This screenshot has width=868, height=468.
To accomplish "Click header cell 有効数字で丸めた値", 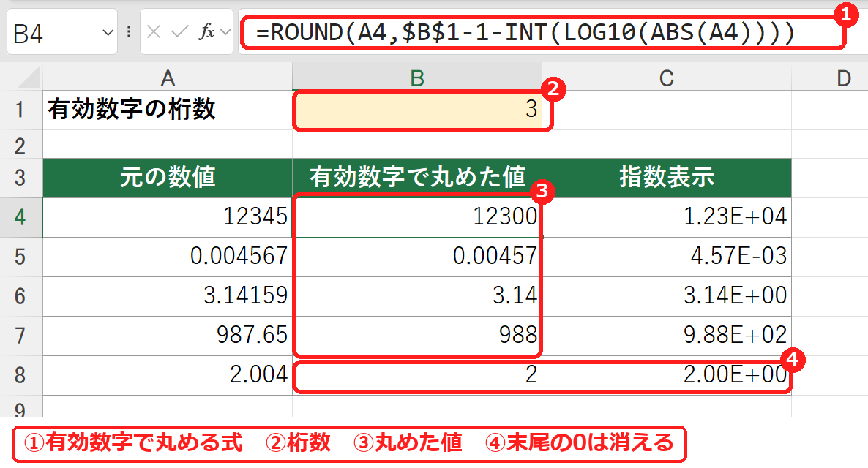I will tap(417, 178).
